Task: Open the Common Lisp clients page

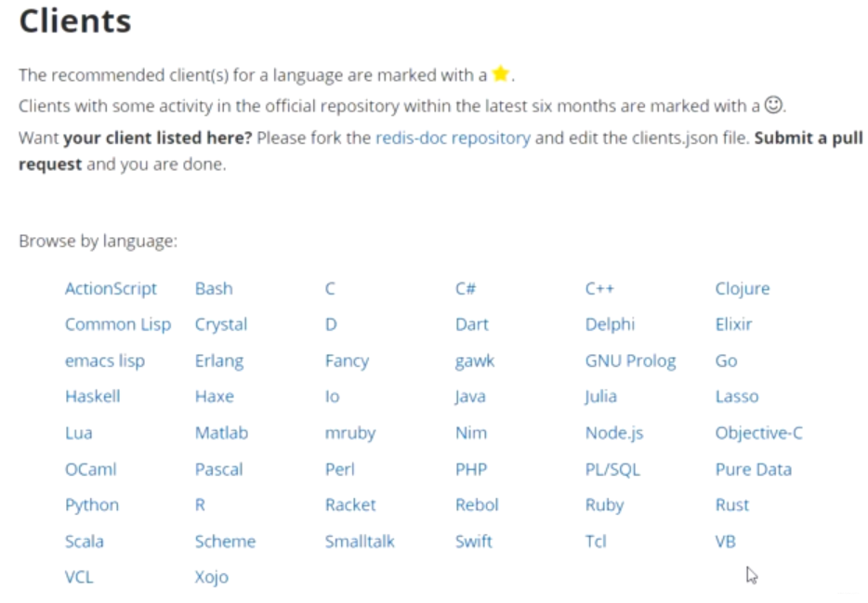Action: click(x=117, y=324)
